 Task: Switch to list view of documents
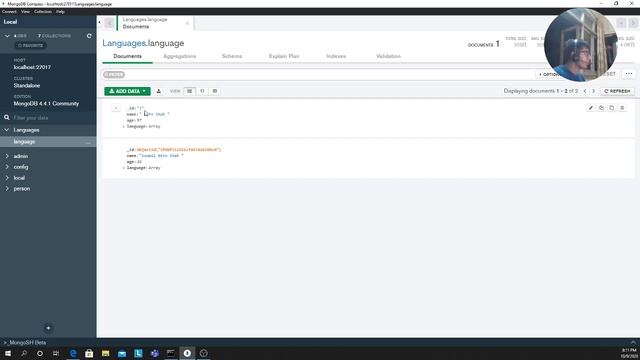coord(189,91)
